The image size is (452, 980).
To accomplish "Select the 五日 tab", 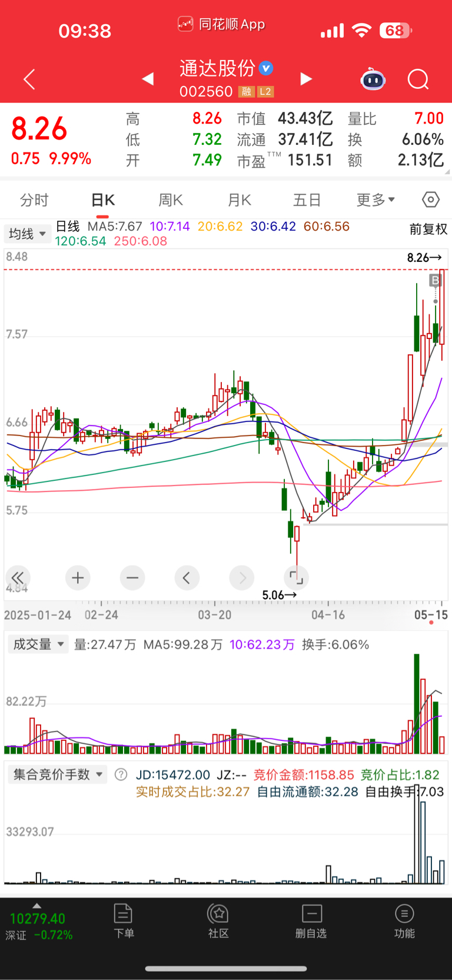I will tap(307, 200).
